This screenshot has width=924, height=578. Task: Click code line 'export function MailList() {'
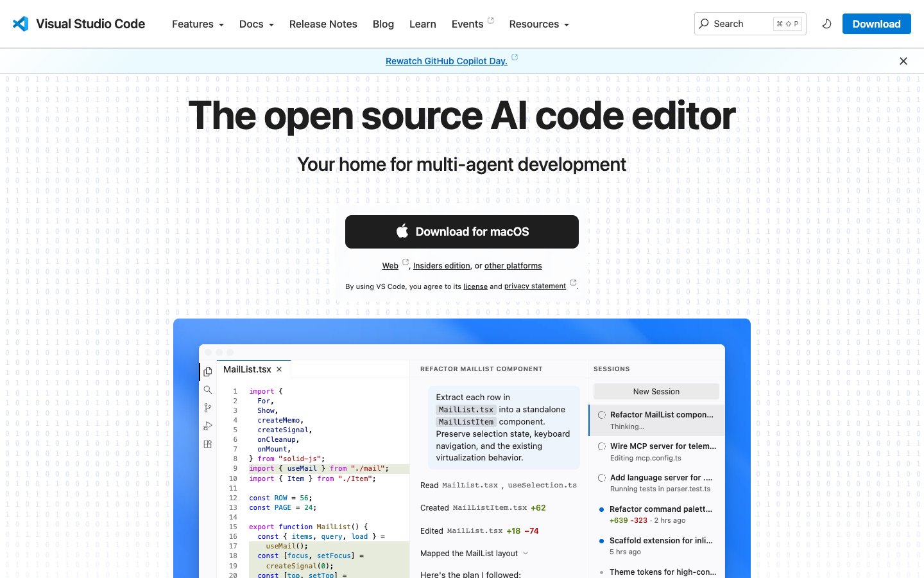point(309,527)
